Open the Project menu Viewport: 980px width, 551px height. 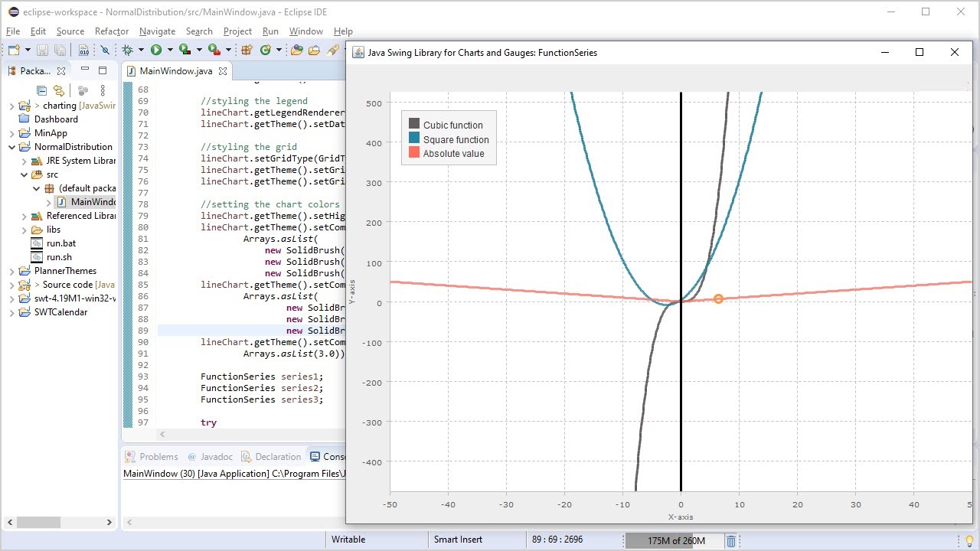(x=237, y=31)
